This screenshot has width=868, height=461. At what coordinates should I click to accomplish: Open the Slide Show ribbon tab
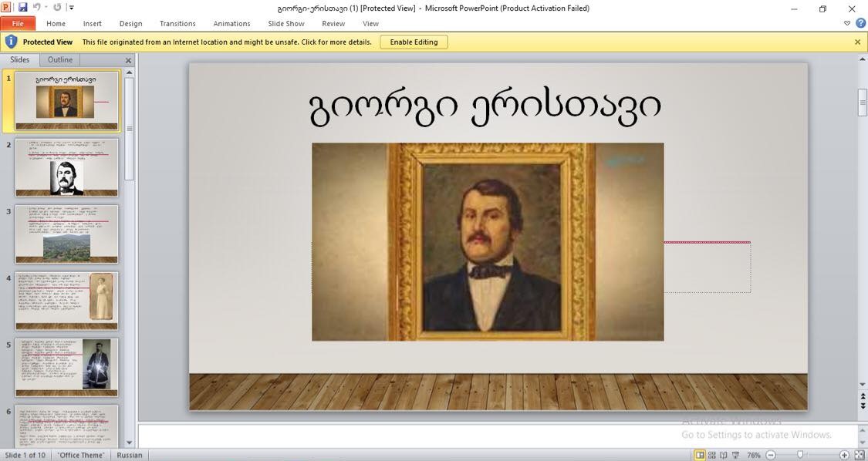[x=286, y=24]
